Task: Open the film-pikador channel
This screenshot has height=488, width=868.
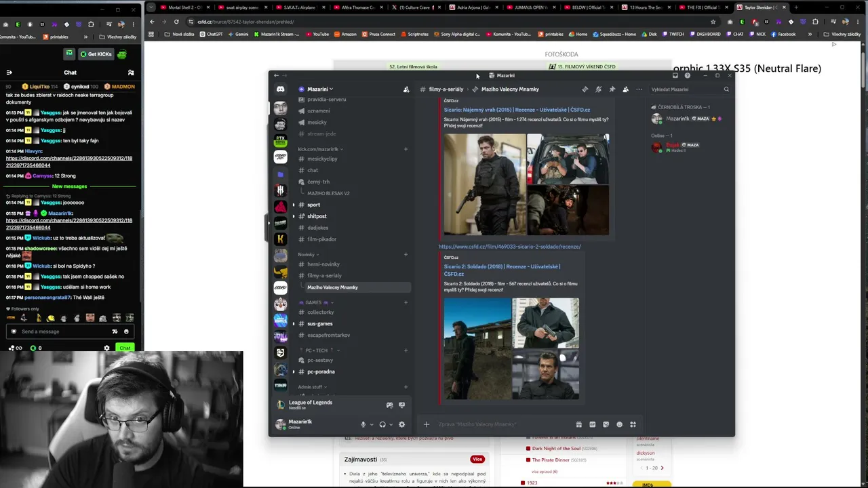Action: click(321, 239)
